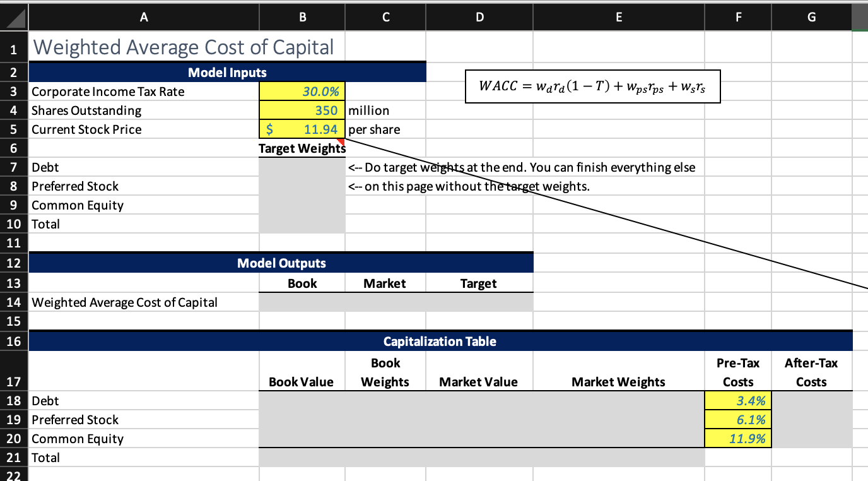Click the Preferred Stock pre-tax cost 6.1%
The width and height of the screenshot is (868, 481).
tap(738, 420)
